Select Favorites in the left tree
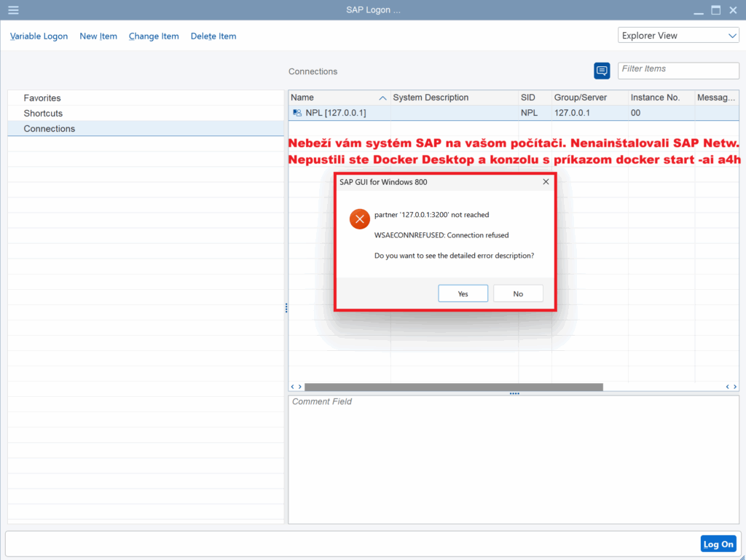 pos(42,98)
